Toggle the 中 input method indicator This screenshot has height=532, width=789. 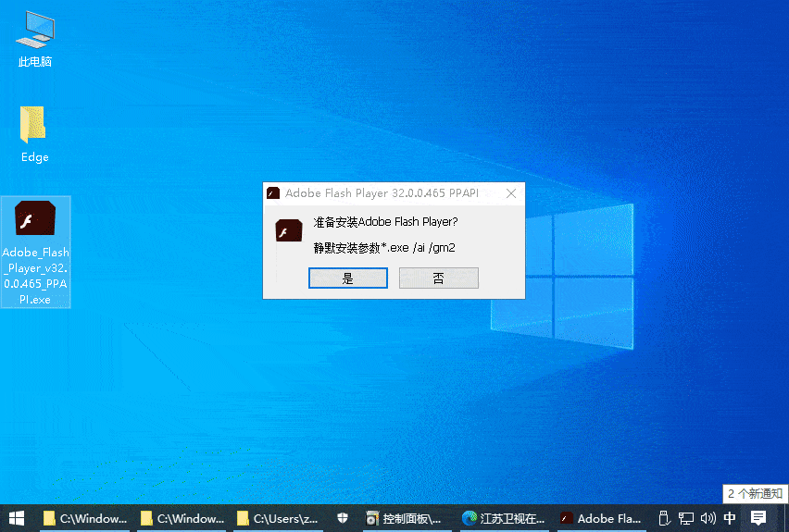[x=730, y=518]
